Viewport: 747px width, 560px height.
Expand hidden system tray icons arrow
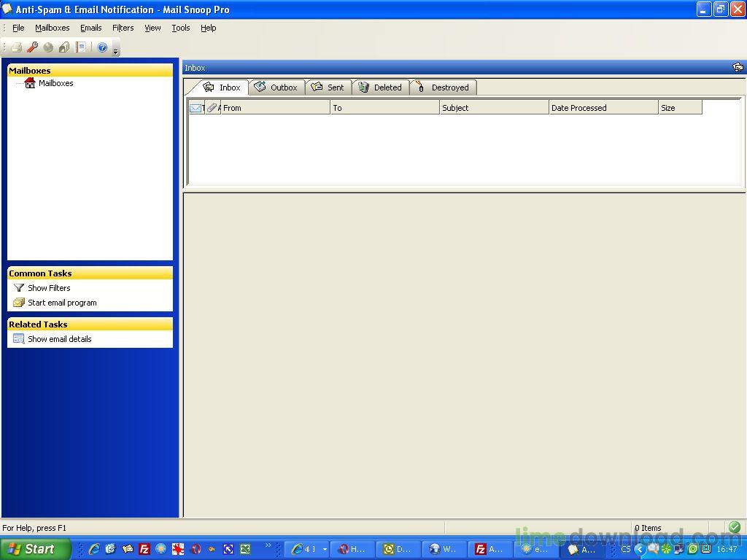(640, 550)
